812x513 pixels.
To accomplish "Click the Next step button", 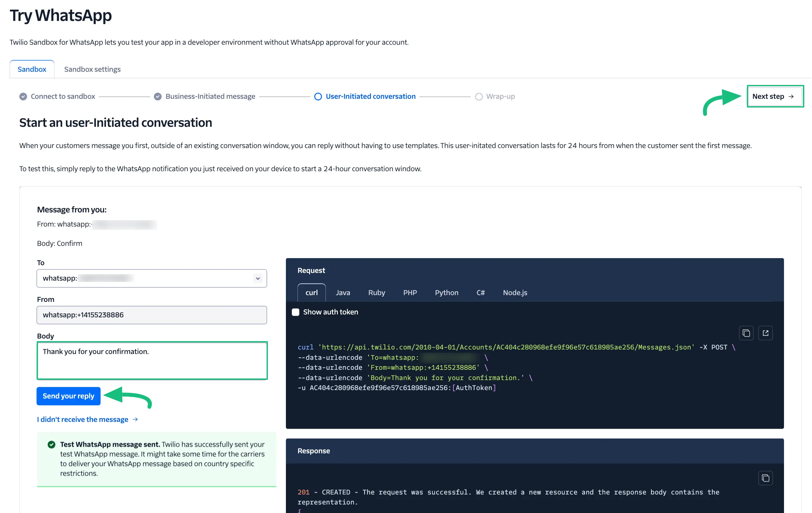I will (772, 96).
